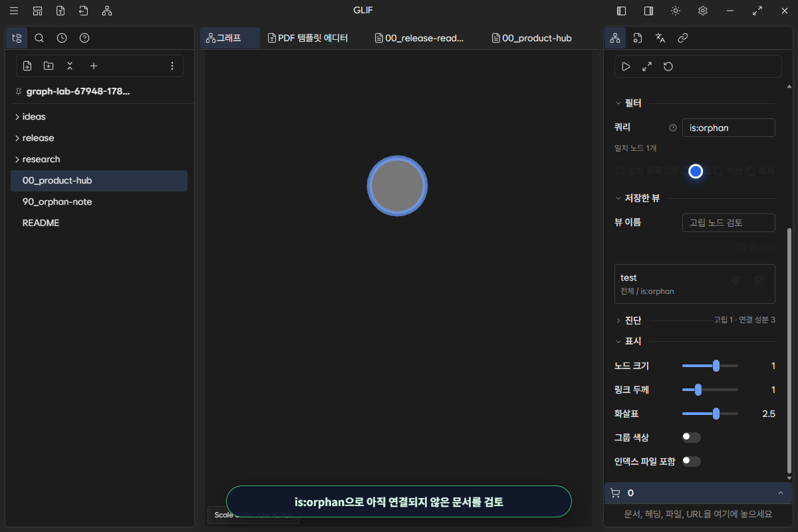This screenshot has height=532, width=798.
Task: Collapse all folders in file tree
Action: pyautogui.click(x=70, y=66)
